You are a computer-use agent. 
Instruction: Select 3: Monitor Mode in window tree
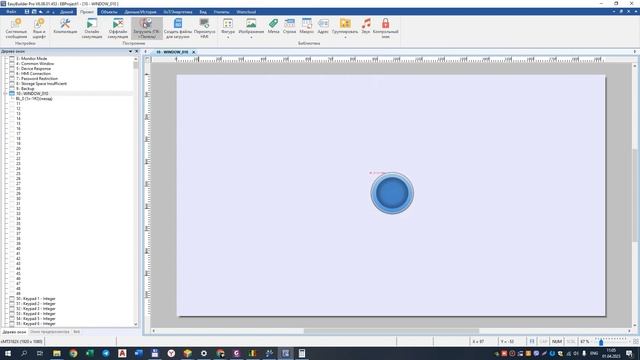[x=31, y=59]
